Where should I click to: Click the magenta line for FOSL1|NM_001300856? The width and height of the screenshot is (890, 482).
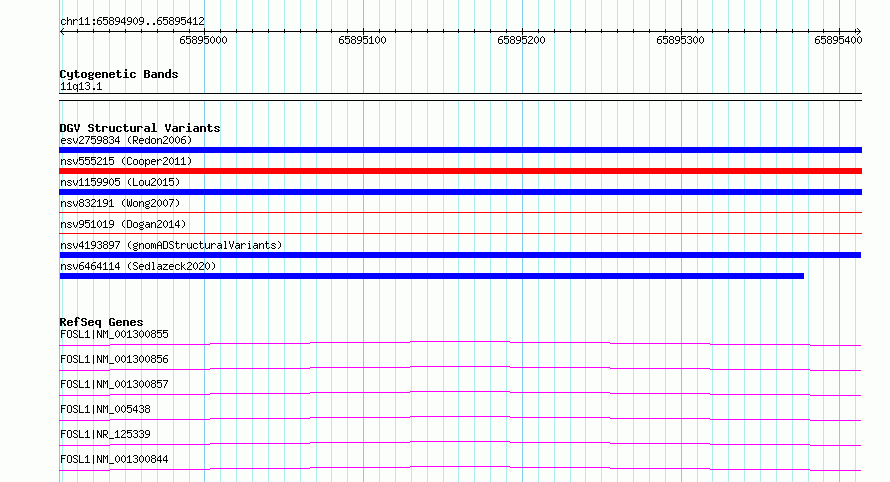[x=460, y=368]
